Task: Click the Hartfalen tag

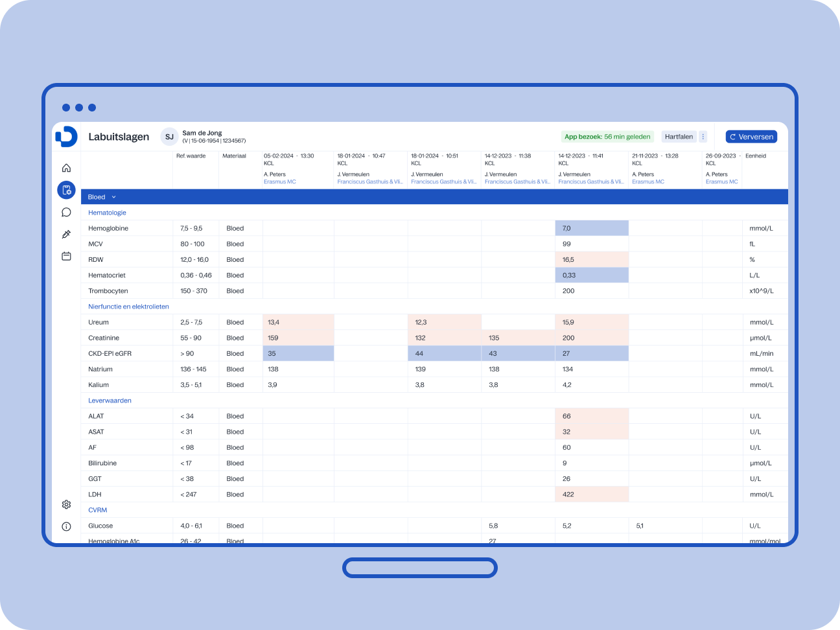Action: [x=679, y=137]
